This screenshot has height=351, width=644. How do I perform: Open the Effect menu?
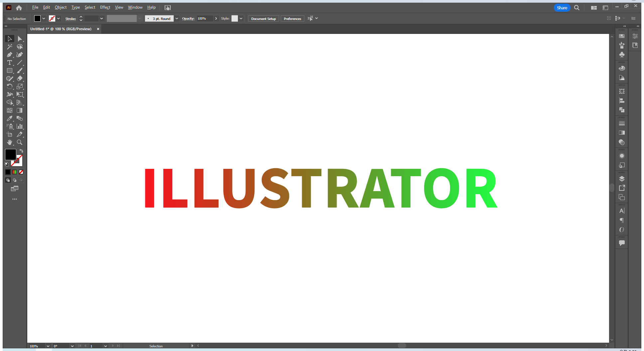coord(105,7)
